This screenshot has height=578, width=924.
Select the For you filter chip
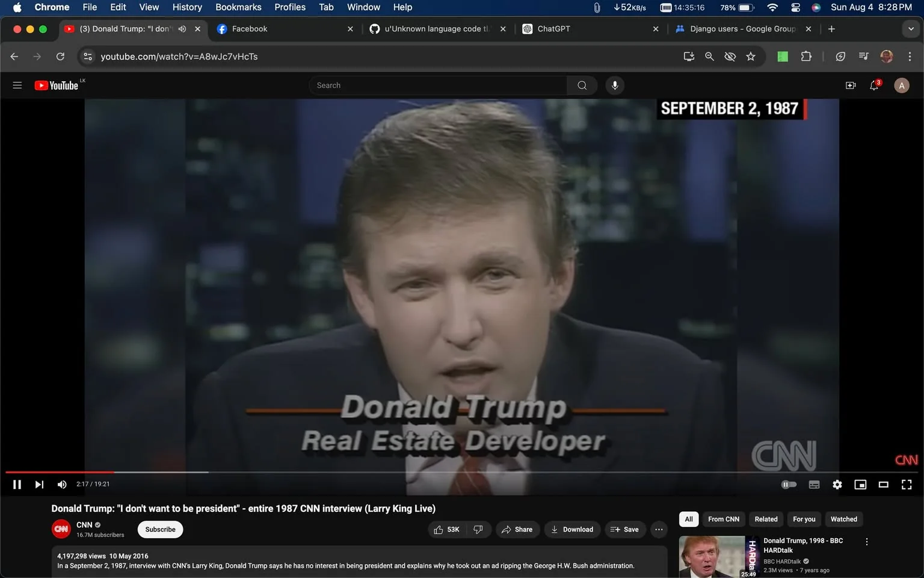click(804, 519)
